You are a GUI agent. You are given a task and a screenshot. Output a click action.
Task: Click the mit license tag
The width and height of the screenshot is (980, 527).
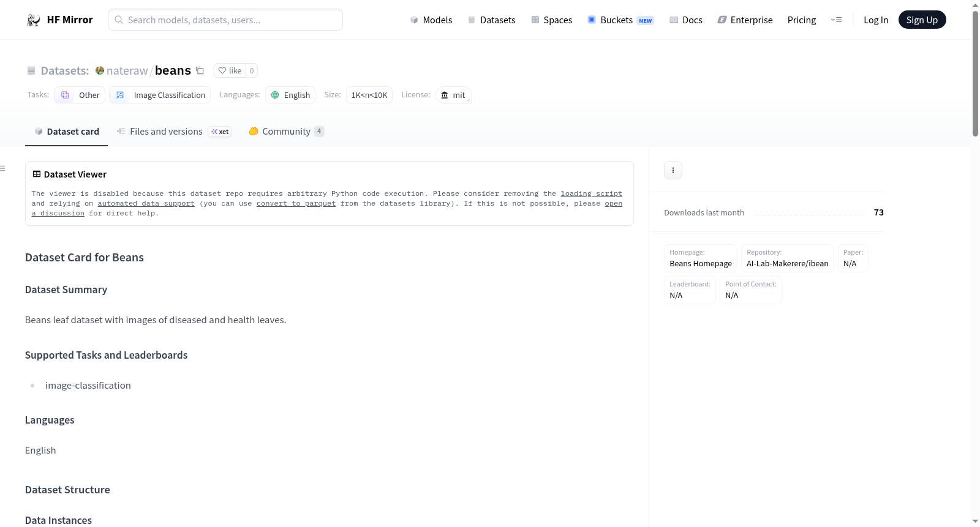point(453,95)
